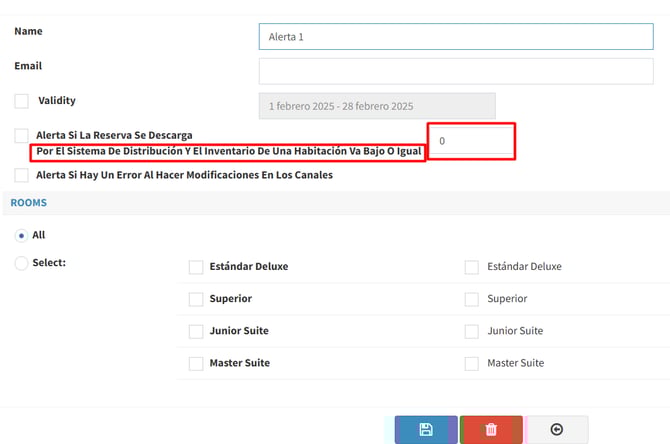
Task: Click the Name field containing 'Alerta 1'
Action: click(455, 37)
